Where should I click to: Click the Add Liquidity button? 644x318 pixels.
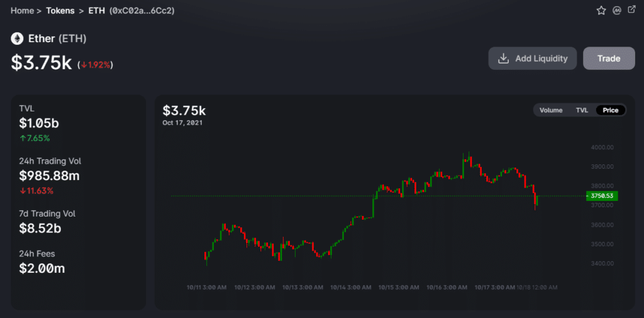pos(533,59)
